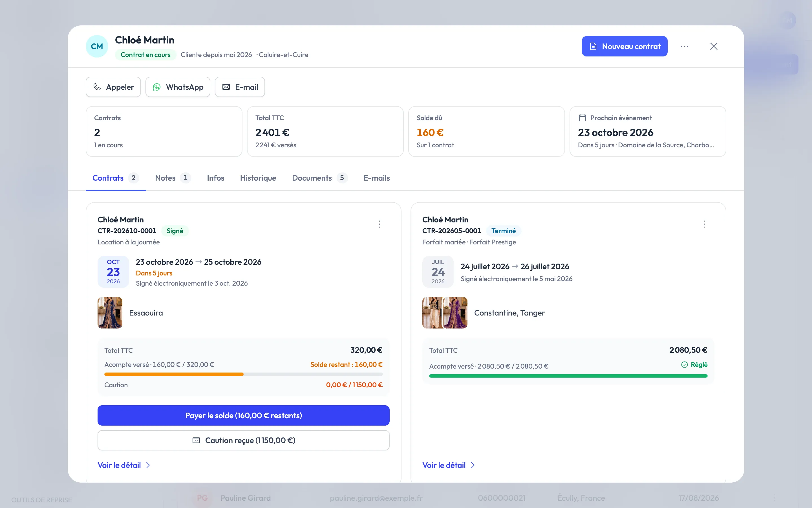Click the Tanger purple dress thumbnail
812x508 pixels.
(x=455, y=313)
